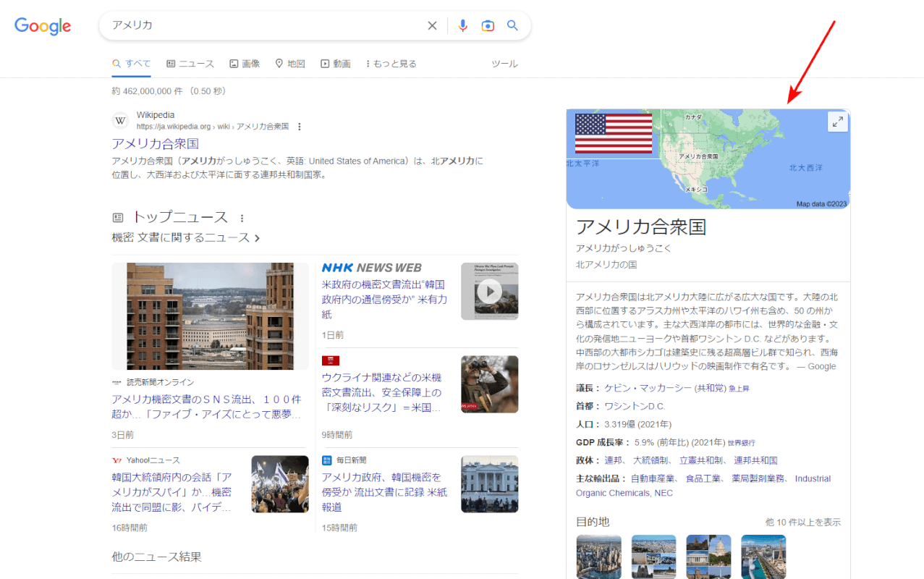
Task: Open 読売新聞 アメリカ機密文書 article link
Action: [206, 407]
